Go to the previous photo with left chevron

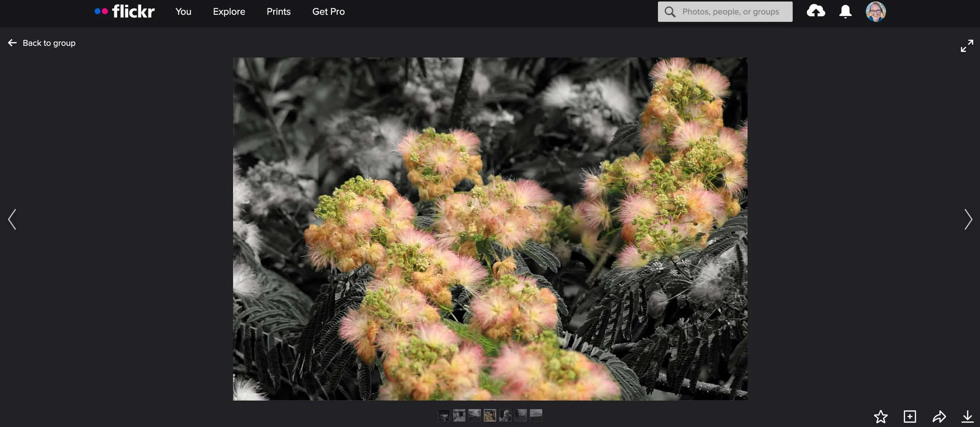click(x=12, y=219)
